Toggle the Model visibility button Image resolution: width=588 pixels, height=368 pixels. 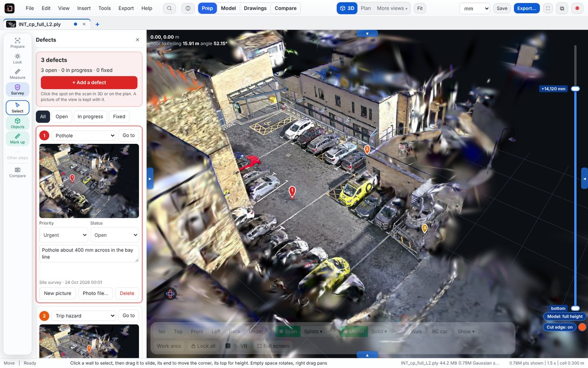pyautogui.click(x=353, y=331)
